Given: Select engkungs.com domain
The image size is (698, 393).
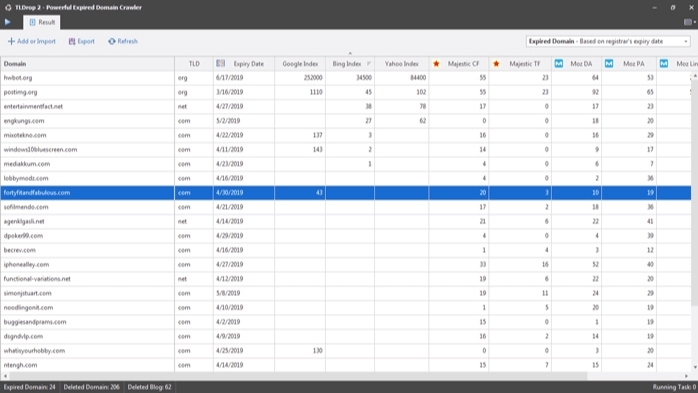Looking at the screenshot, I should pyautogui.click(x=24, y=121).
